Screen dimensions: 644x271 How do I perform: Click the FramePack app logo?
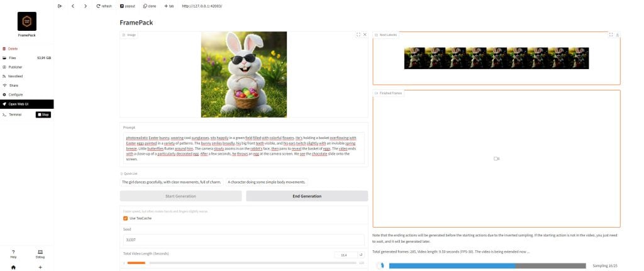pos(26,21)
